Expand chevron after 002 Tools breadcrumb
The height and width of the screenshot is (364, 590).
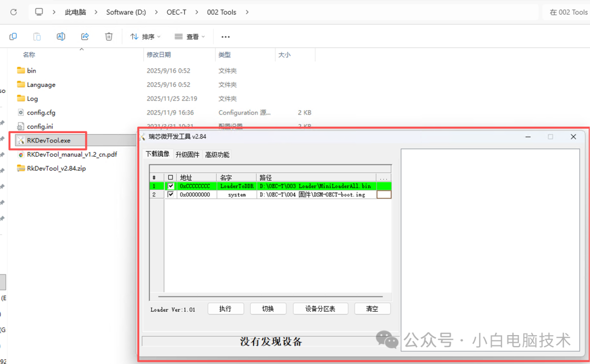coord(247,12)
